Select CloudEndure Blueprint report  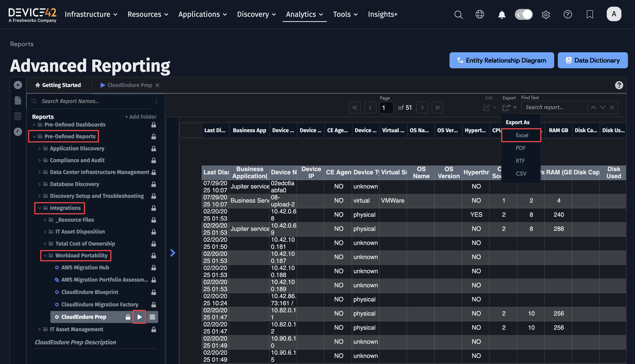click(90, 292)
